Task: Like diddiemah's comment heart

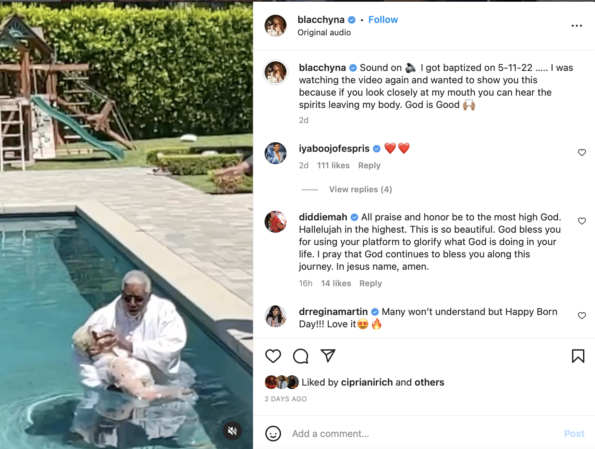Action: point(582,221)
